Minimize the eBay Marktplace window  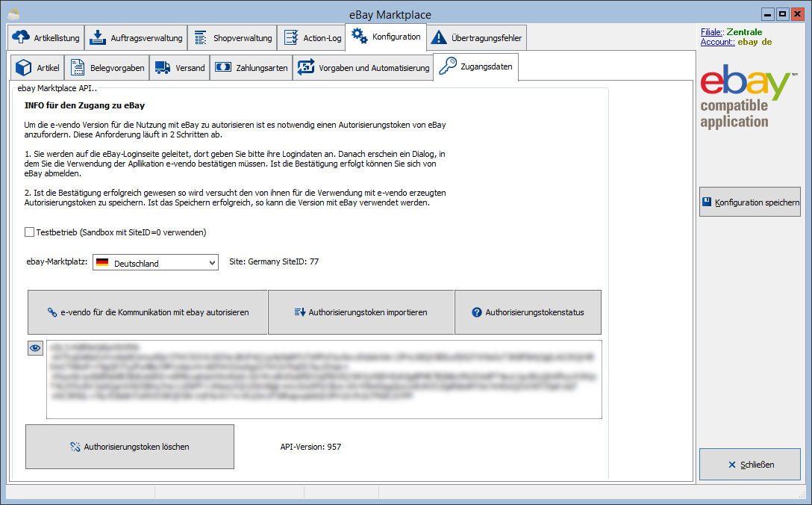[x=768, y=14]
